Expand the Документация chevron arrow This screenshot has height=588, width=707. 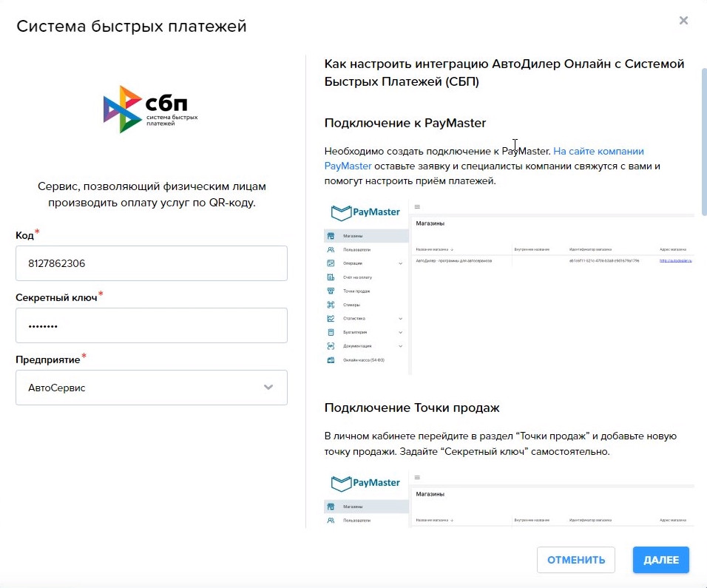tap(401, 346)
